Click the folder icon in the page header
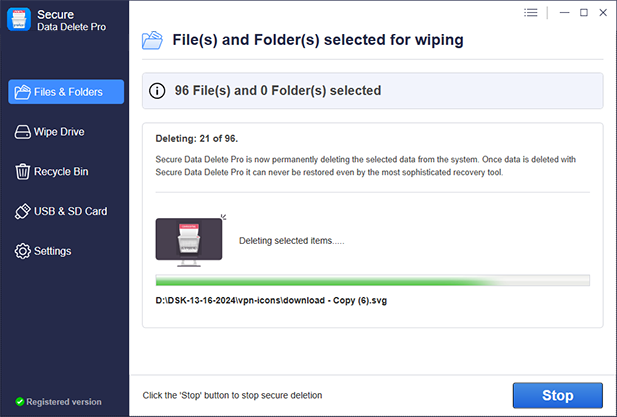617x417 pixels. (153, 40)
